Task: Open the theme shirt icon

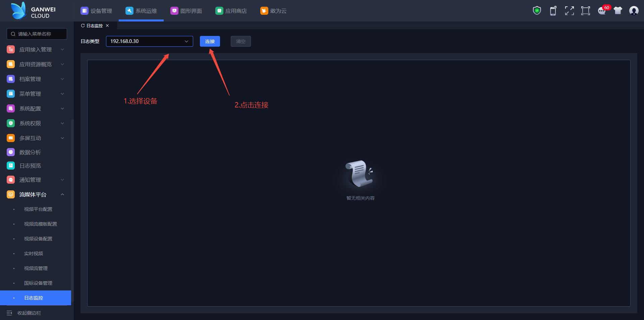Action: click(618, 11)
